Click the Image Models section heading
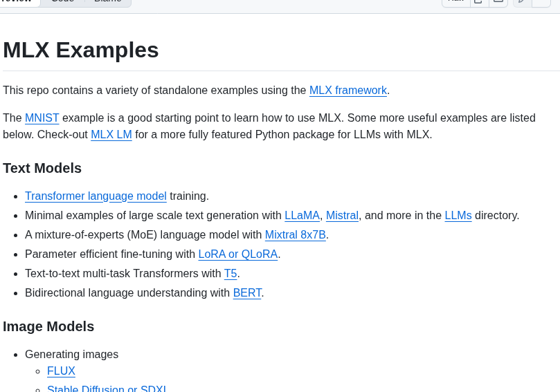The height and width of the screenshot is (392, 560). (48, 327)
